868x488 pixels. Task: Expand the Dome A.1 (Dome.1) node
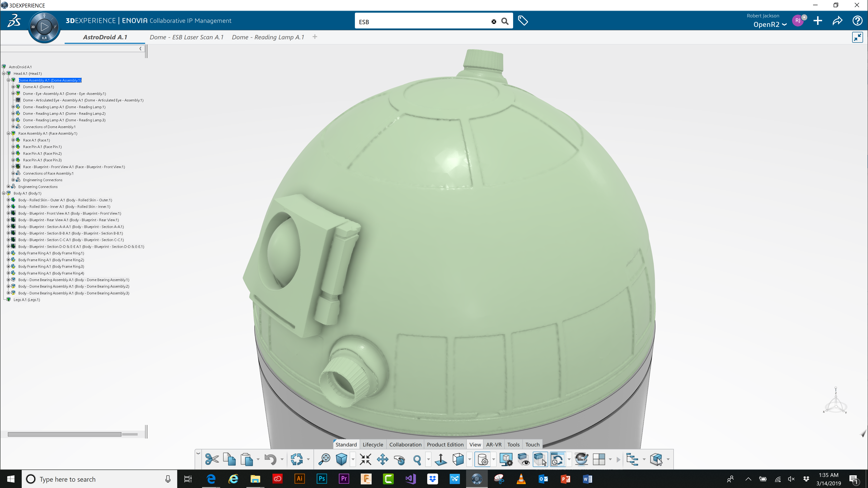point(13,87)
